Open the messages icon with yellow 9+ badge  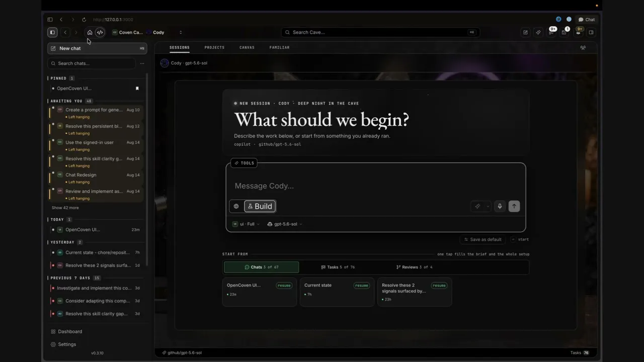pos(579,32)
